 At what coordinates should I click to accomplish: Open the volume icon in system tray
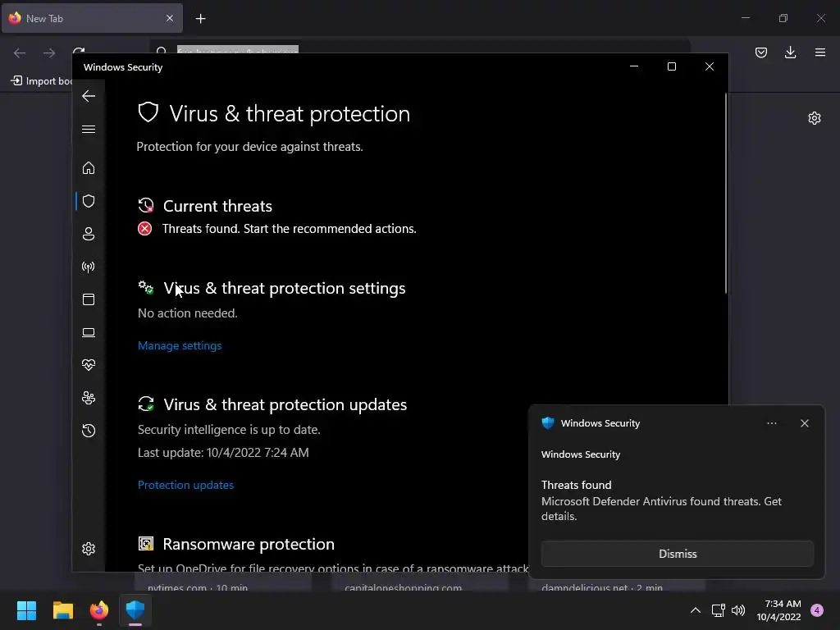pos(738,610)
